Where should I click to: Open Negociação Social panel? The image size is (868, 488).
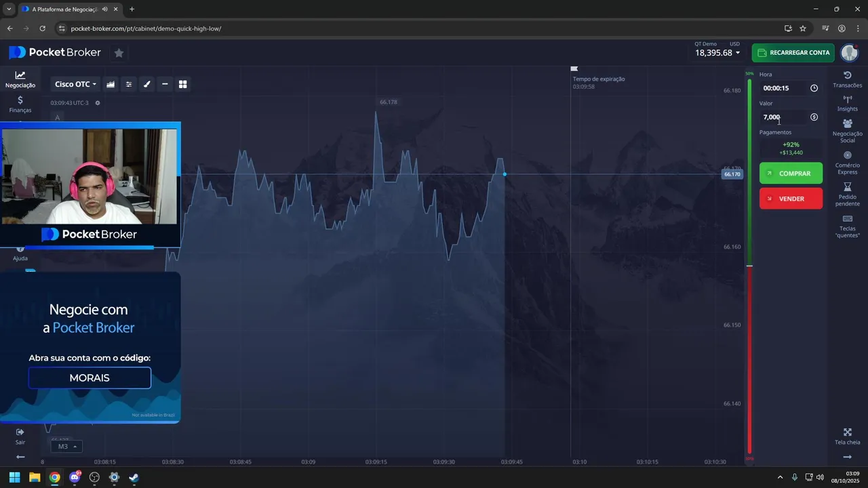847,131
